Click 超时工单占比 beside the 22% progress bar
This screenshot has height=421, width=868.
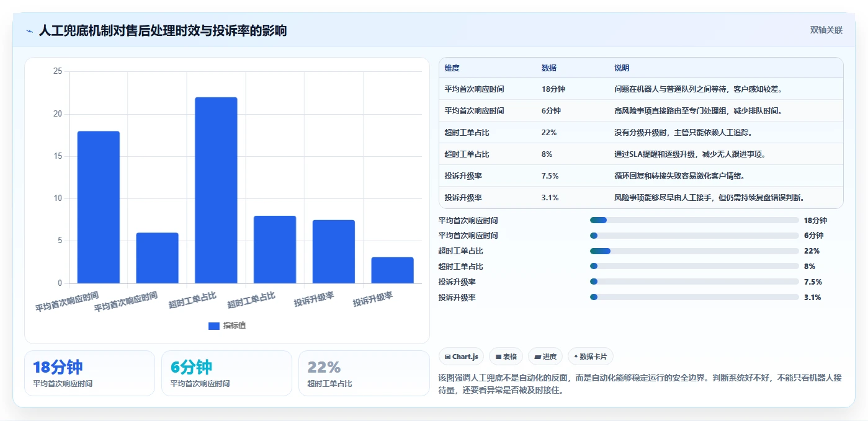pyautogui.click(x=461, y=251)
